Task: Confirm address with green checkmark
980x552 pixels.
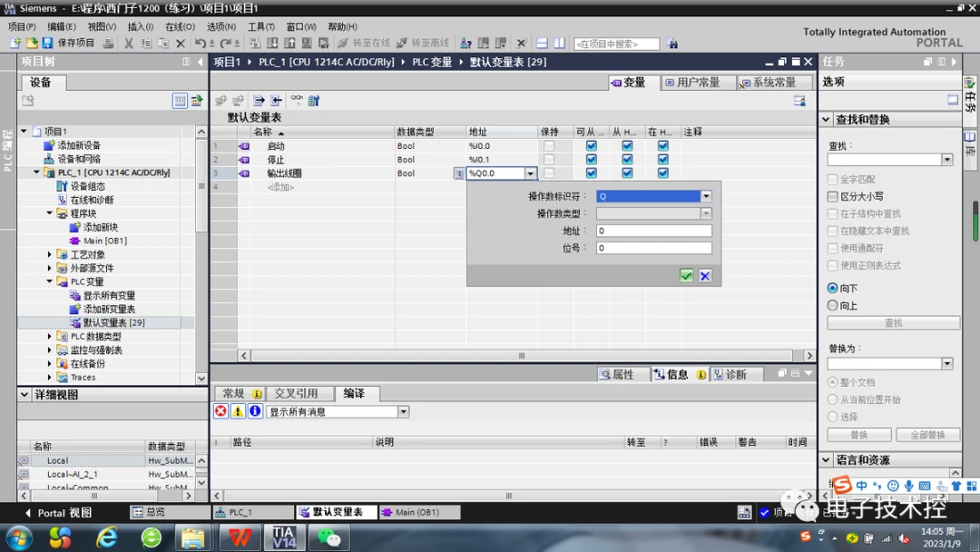Action: (x=686, y=276)
